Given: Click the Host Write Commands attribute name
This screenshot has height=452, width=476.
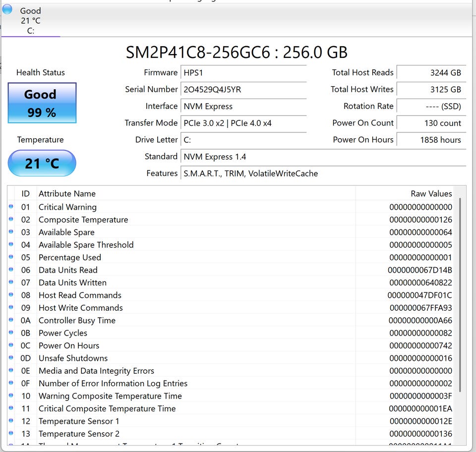Looking at the screenshot, I should (81, 308).
